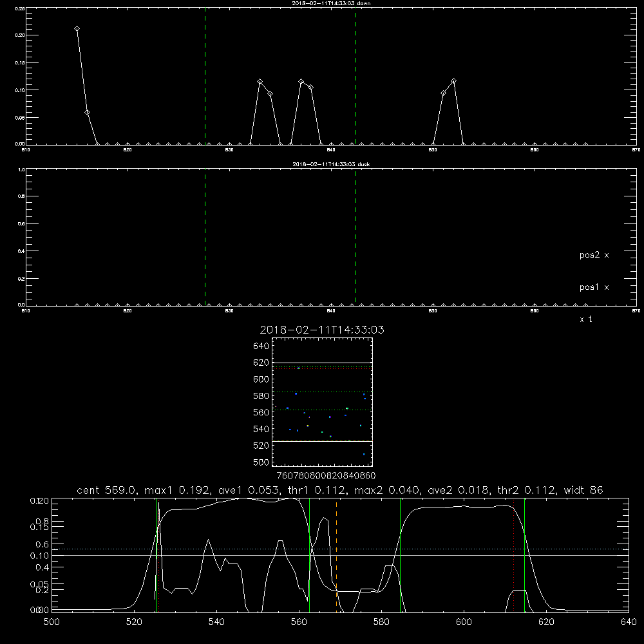Click the 'pos2 x' label
This screenshot has height=644, width=644.
tap(594, 255)
